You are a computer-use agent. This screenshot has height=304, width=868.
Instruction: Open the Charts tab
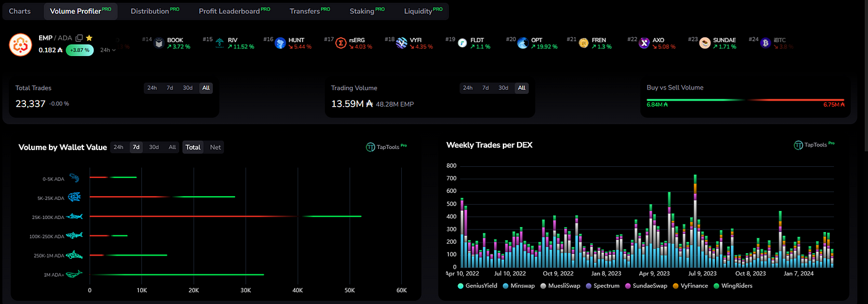click(x=20, y=11)
